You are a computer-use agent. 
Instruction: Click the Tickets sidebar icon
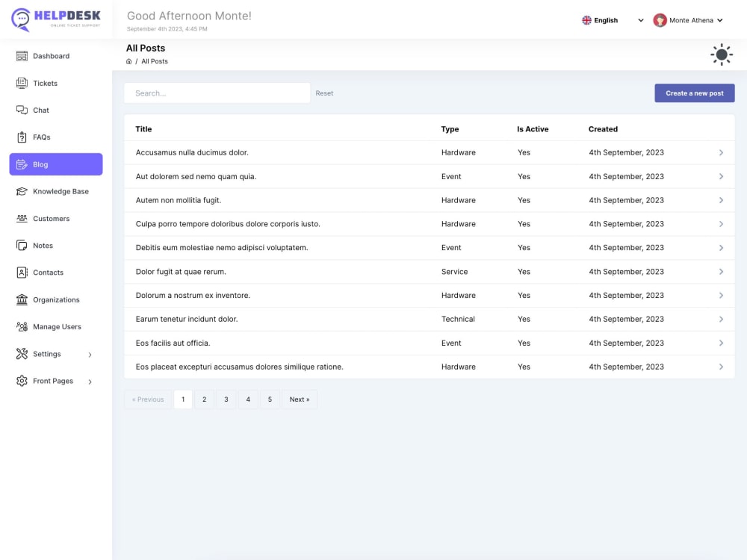pyautogui.click(x=22, y=84)
